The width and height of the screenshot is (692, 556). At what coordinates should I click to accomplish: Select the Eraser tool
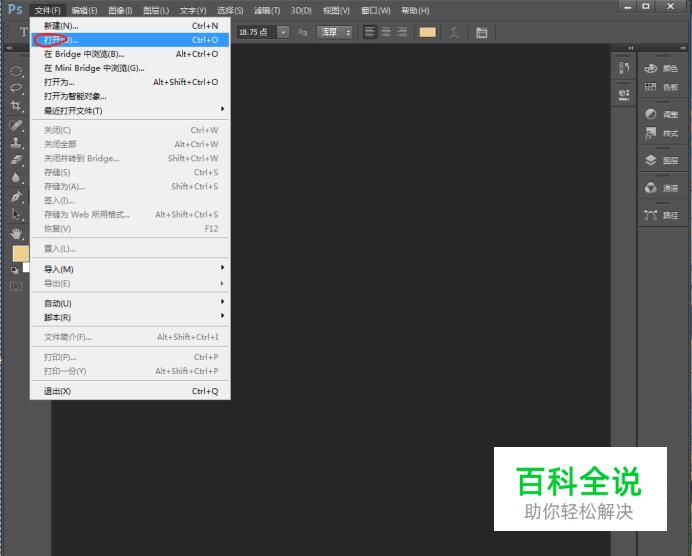tap(16, 160)
